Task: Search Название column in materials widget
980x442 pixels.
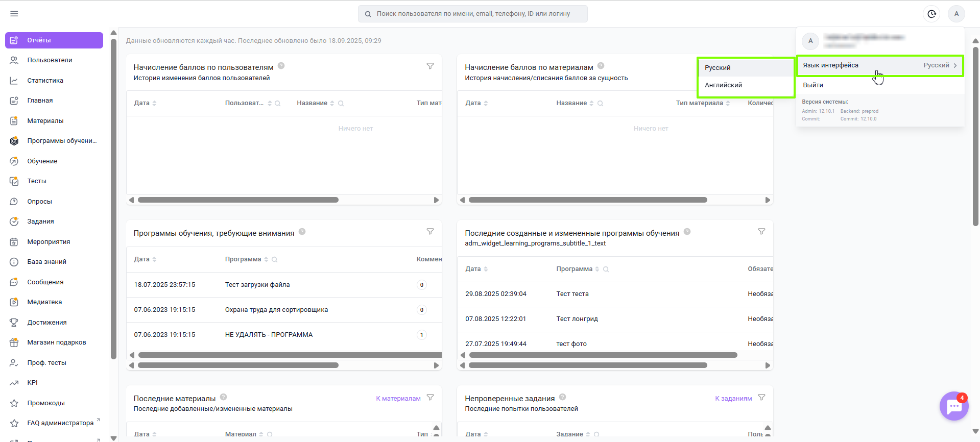Action: click(x=601, y=103)
